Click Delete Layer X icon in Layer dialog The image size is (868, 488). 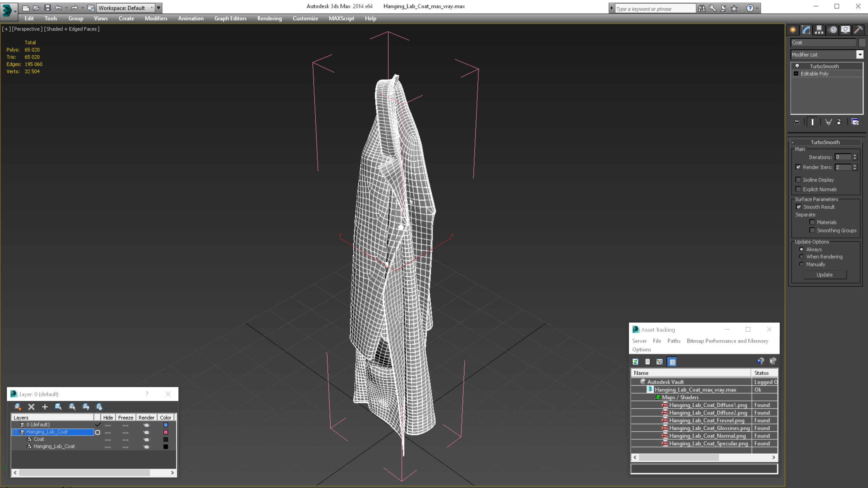[x=31, y=406]
